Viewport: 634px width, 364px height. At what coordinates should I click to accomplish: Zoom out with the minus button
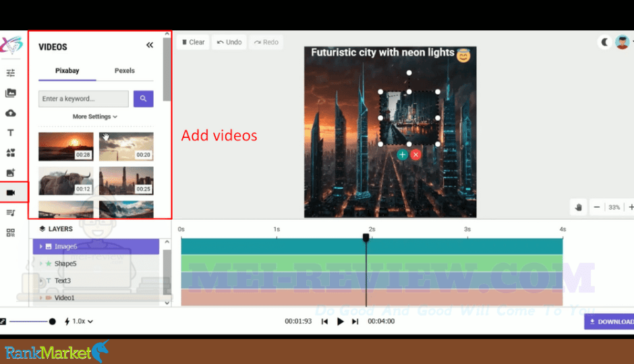[597, 207]
